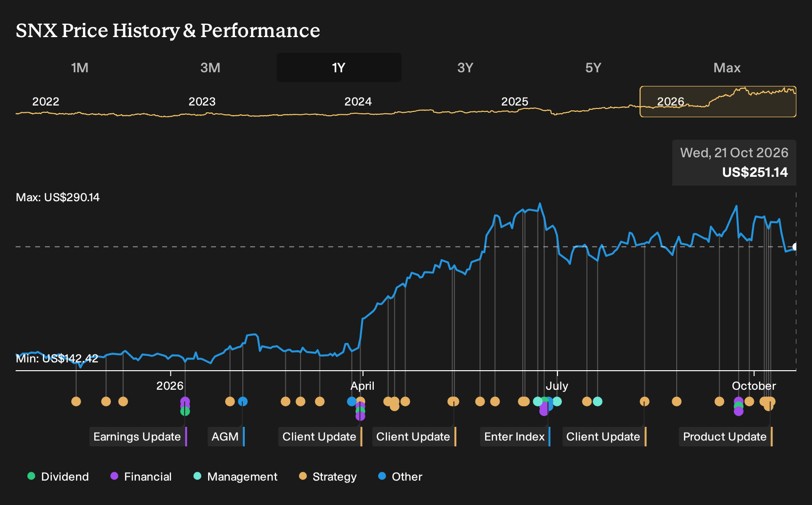Image resolution: width=812 pixels, height=505 pixels.
Task: Click the blue Other dot left of April
Action: point(352,401)
